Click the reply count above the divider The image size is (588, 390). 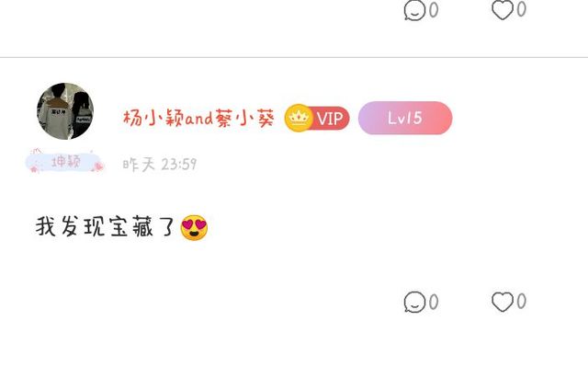(x=434, y=10)
